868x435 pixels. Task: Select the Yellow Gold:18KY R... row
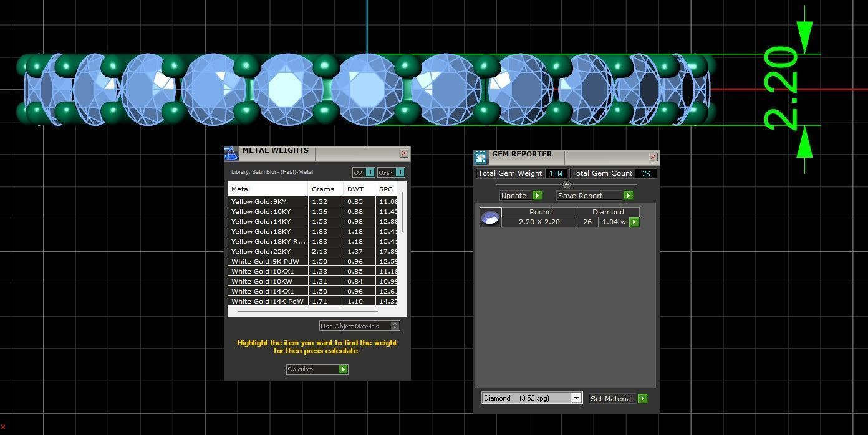[x=312, y=241]
